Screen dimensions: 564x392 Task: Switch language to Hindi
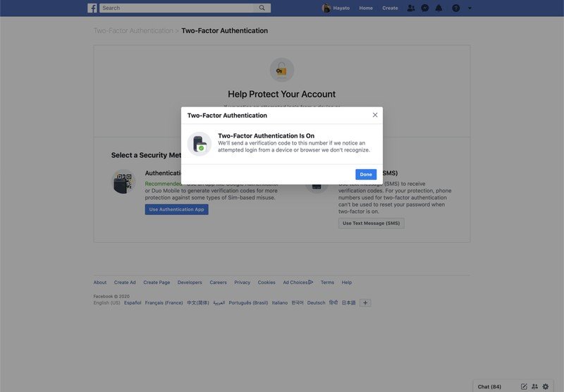(333, 302)
